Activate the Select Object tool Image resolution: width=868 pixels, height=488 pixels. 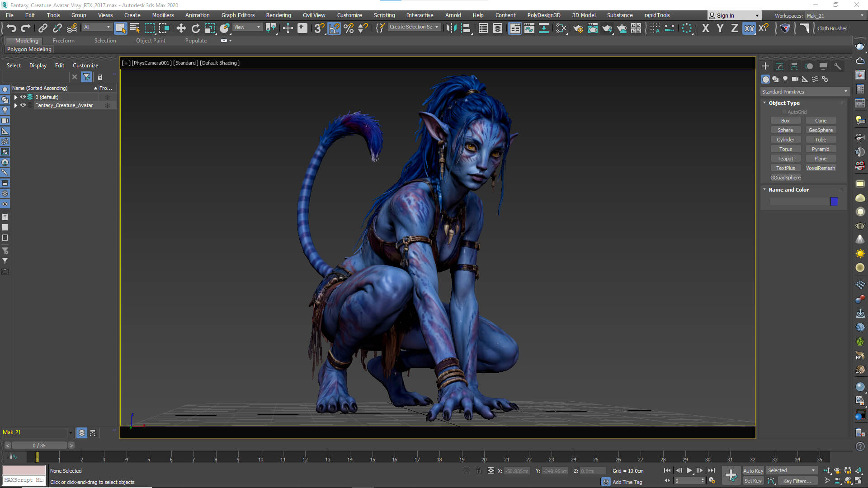tap(120, 28)
